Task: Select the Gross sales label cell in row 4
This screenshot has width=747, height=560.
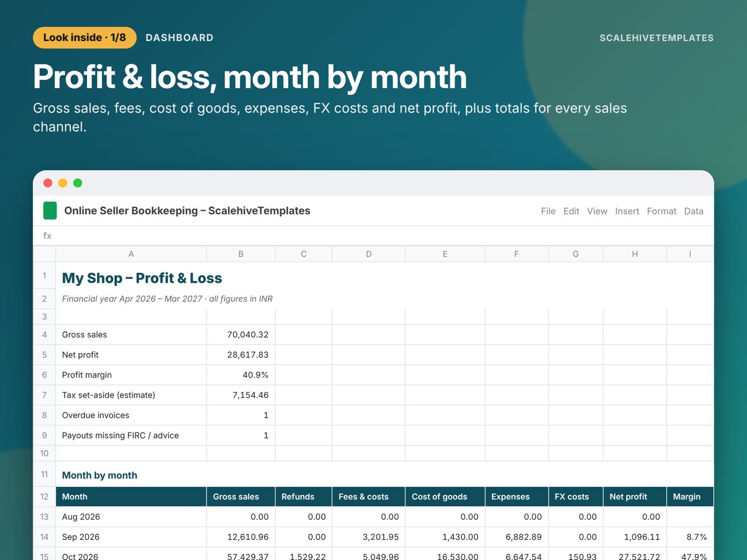Action: click(131, 334)
